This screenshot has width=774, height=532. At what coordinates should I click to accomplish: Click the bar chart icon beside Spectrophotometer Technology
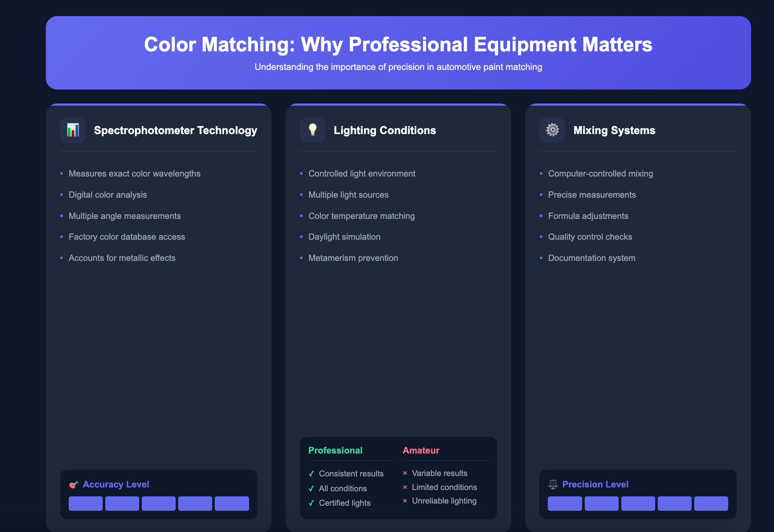[x=73, y=130]
